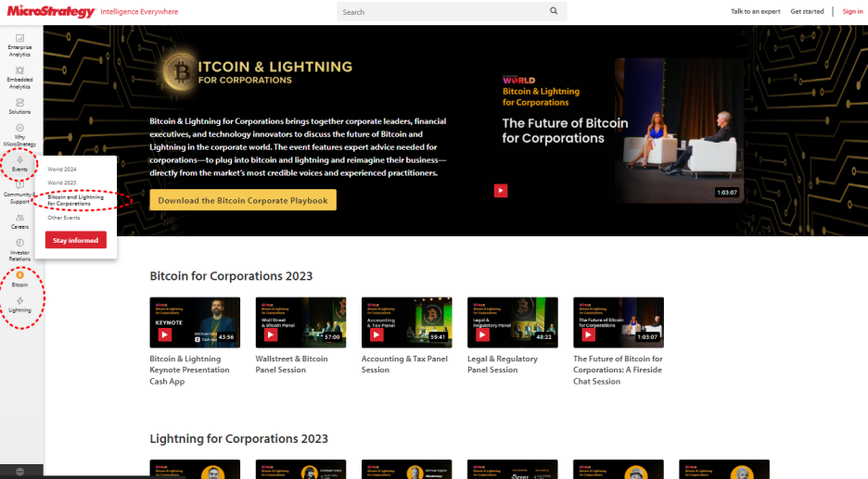Click the Get started link
Screen dimensions: 868x479
[807, 11]
